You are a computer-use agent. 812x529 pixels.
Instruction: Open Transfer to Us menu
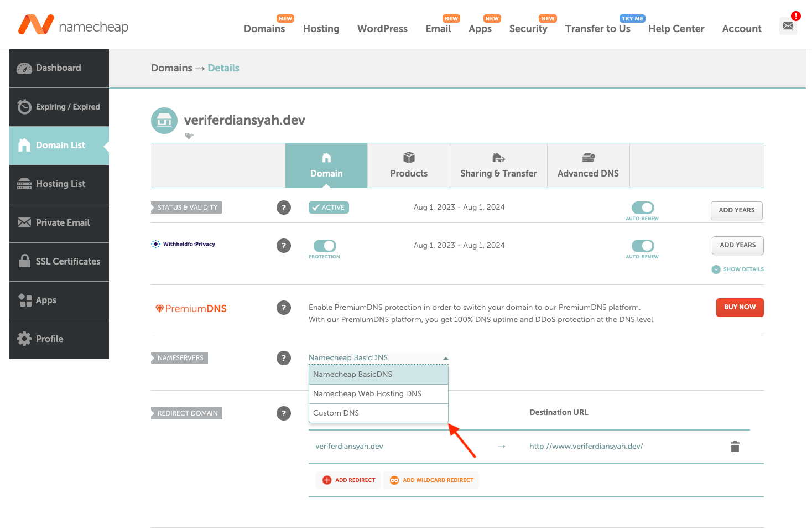[x=598, y=29]
